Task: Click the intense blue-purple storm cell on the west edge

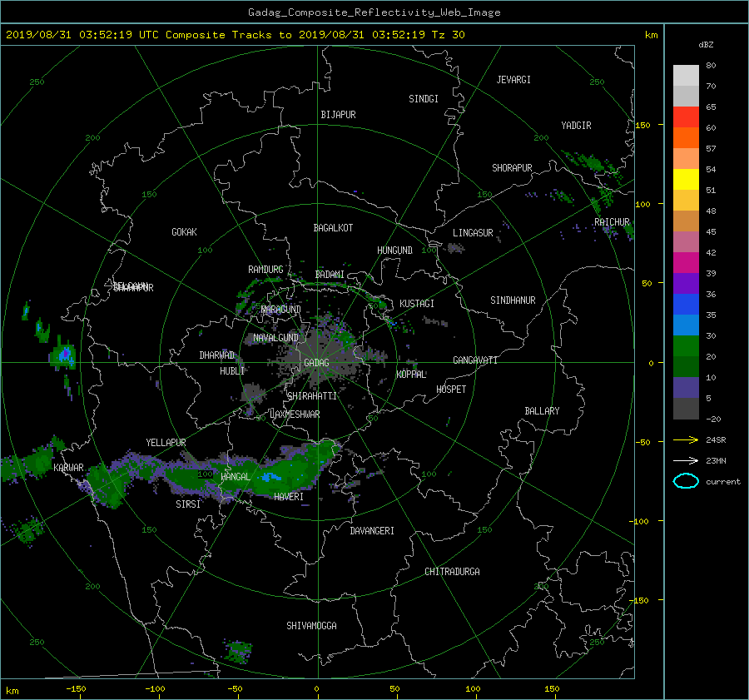Action: pyautogui.click(x=64, y=355)
